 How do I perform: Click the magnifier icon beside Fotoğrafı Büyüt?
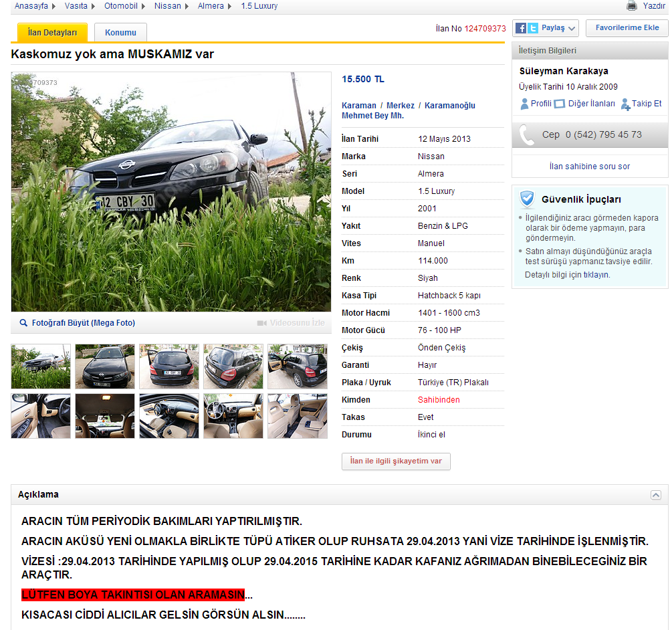point(23,323)
